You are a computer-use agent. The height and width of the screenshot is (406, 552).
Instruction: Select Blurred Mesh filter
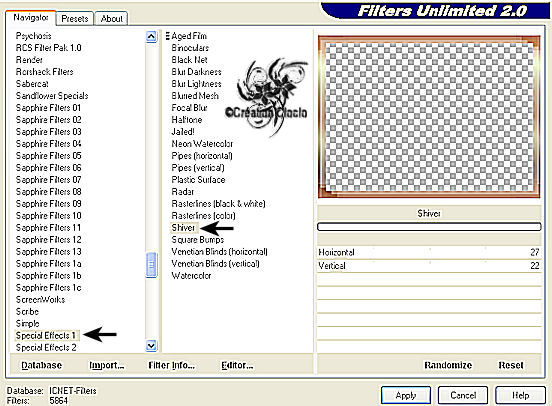[x=195, y=96]
